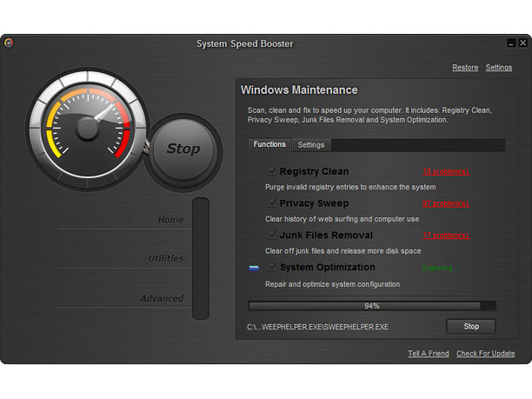Image resolution: width=532 pixels, height=399 pixels.
Task: Toggle the Registry Clean checkbox
Action: click(272, 171)
